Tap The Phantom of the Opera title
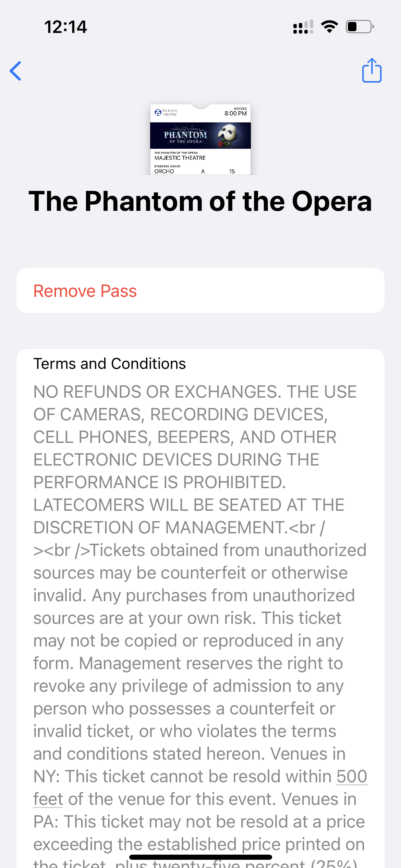Viewport: 401px width, 868px height. [200, 202]
